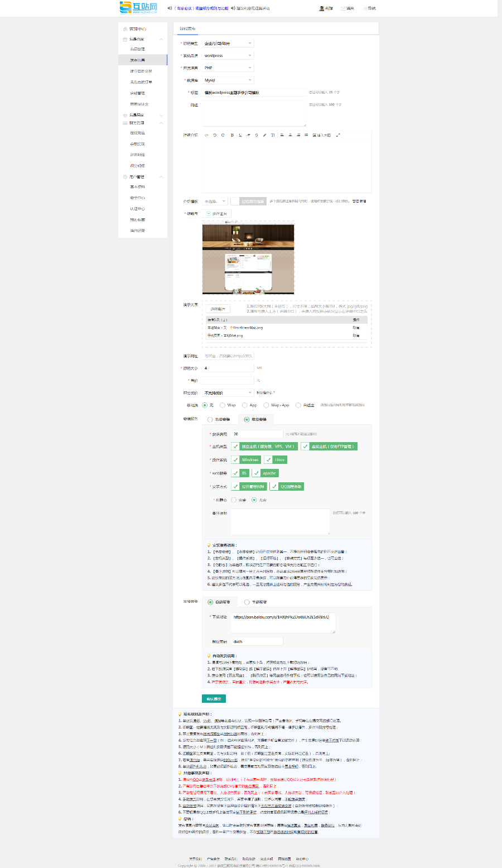This screenshot has width=502, height=868.
Task: Click the Huzhan site logo
Action: (x=138, y=7)
